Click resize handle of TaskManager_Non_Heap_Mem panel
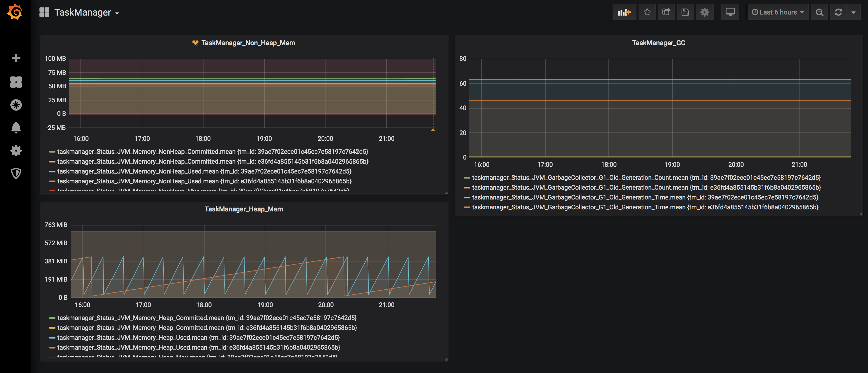Screen dimensions: 868x373 tap(446, 193)
